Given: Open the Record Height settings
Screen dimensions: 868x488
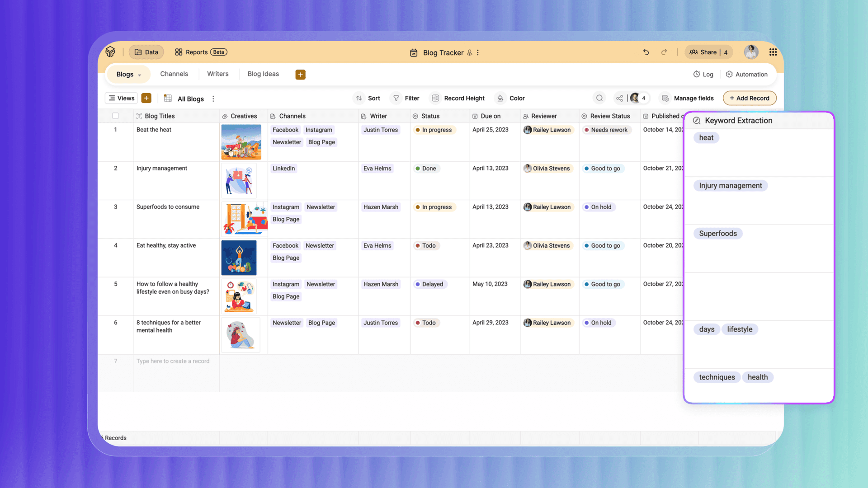Looking at the screenshot, I should pyautogui.click(x=458, y=98).
